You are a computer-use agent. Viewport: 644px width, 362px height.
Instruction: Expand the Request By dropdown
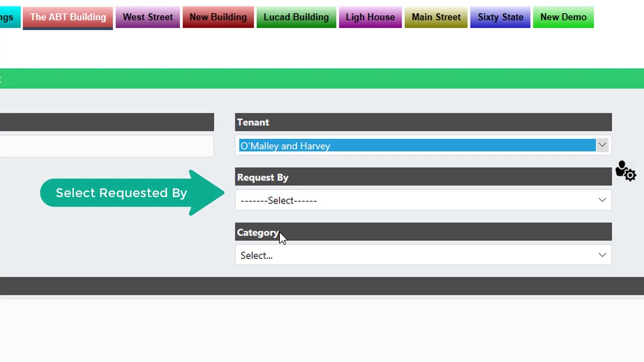click(423, 200)
